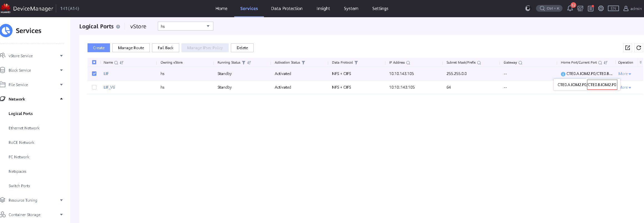Filter the Activation Status column
The width and height of the screenshot is (644, 223).
pyautogui.click(x=303, y=63)
